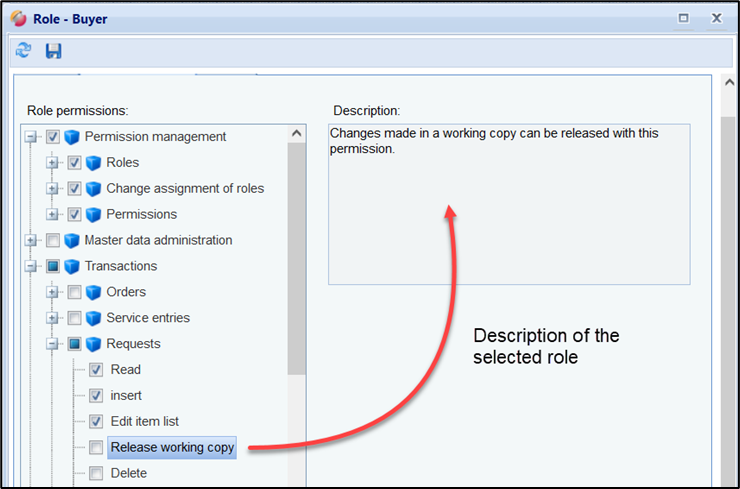Collapse the Requests tree node
Screen dimensions: 740x489
[x=53, y=344]
